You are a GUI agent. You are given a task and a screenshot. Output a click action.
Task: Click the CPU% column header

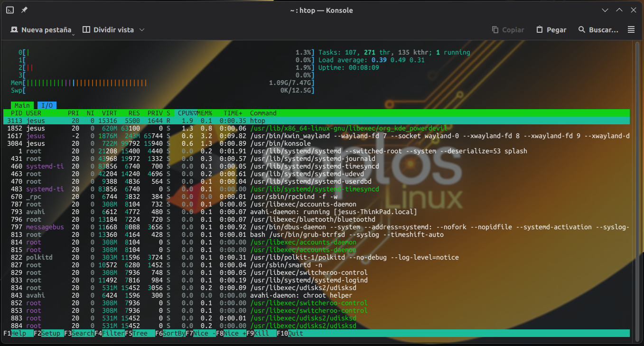(186, 113)
